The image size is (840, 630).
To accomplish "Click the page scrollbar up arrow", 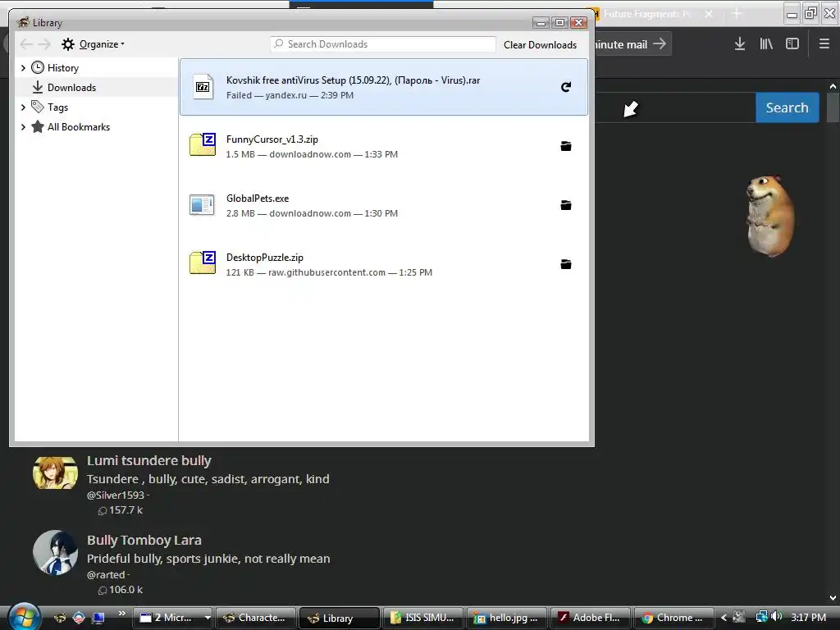I will tap(833, 85).
